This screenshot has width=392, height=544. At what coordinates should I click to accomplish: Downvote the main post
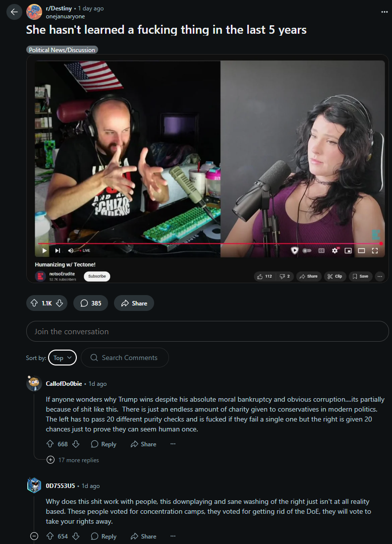(59, 303)
